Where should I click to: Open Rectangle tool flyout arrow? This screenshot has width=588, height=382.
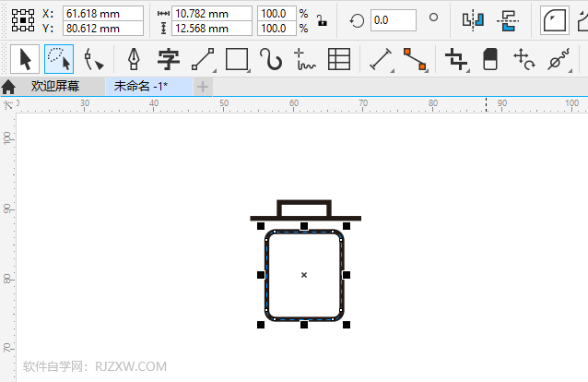tap(249, 71)
